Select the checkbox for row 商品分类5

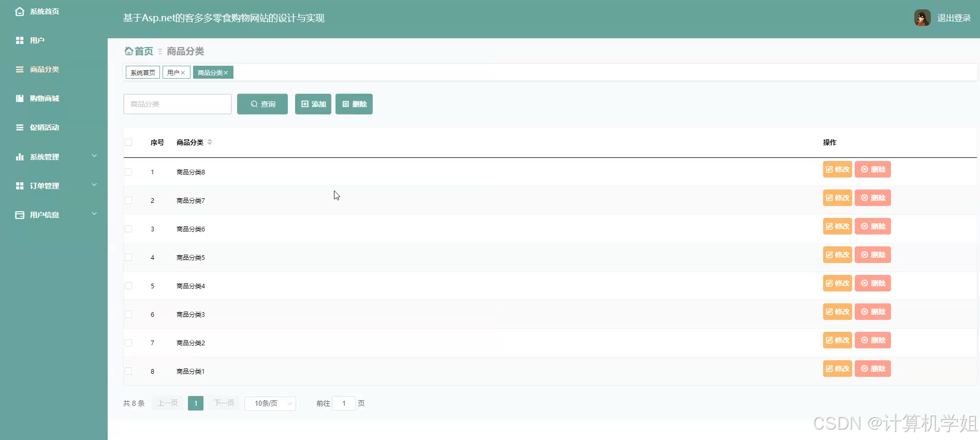coord(128,257)
